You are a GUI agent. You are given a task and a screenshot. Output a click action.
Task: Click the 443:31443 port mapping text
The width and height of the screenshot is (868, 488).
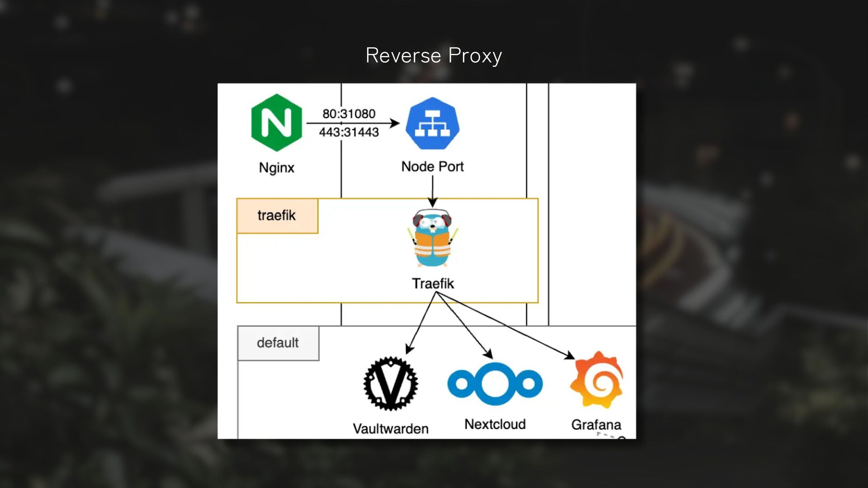coord(349,132)
